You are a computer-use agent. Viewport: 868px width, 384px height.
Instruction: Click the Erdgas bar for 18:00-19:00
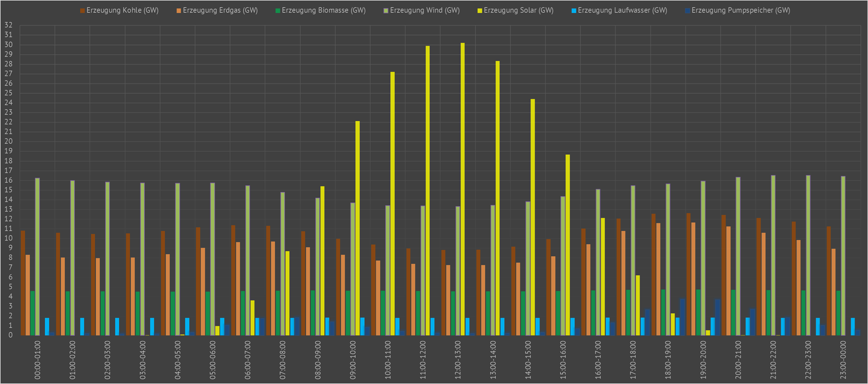[658, 279]
